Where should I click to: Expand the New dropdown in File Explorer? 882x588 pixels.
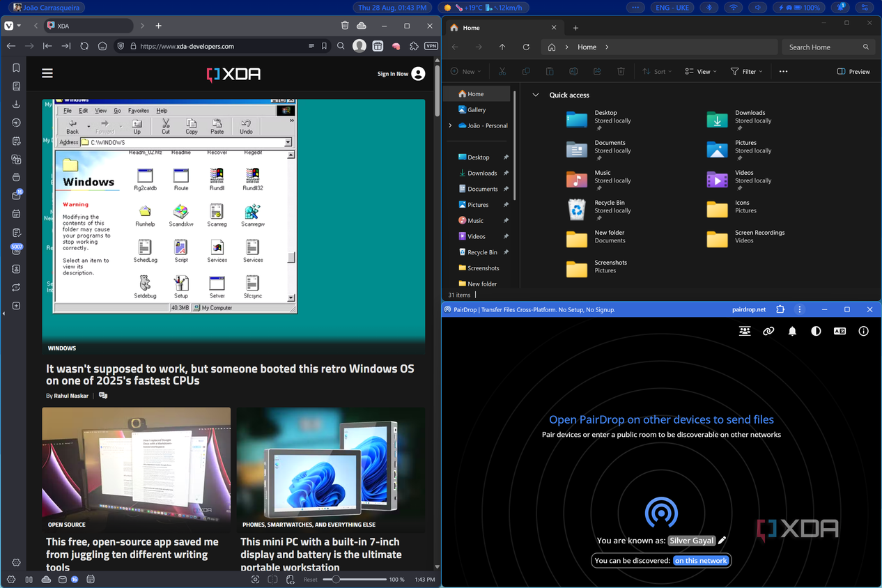click(465, 71)
